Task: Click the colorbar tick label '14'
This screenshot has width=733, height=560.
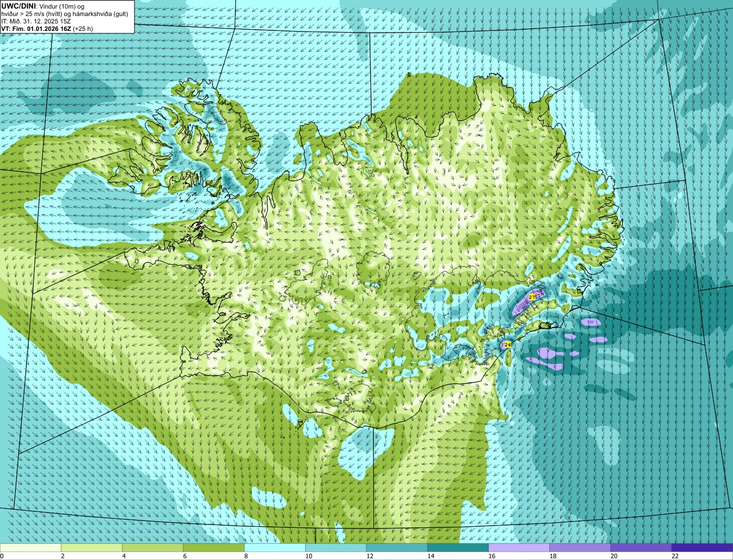Action: pyautogui.click(x=431, y=556)
